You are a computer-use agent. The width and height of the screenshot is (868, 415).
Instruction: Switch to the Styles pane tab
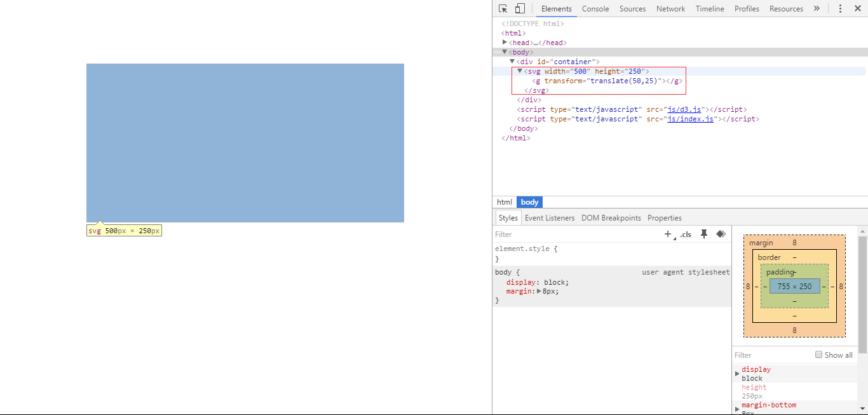tap(508, 218)
